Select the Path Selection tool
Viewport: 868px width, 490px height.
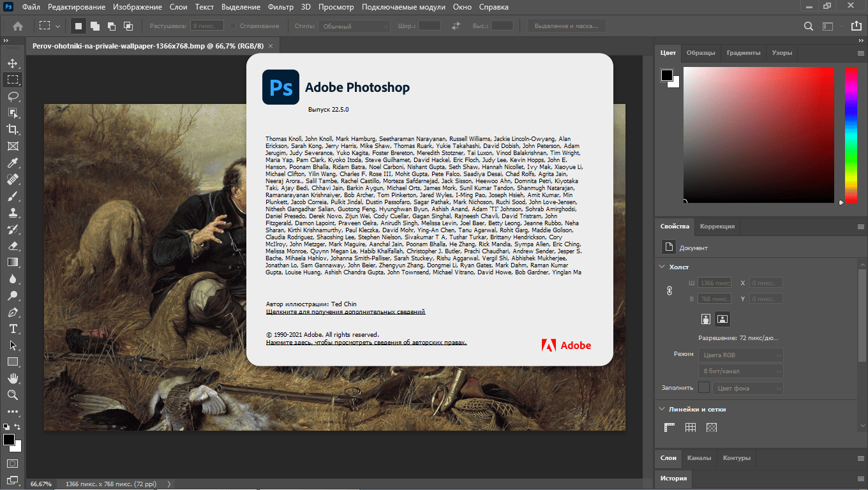12,345
